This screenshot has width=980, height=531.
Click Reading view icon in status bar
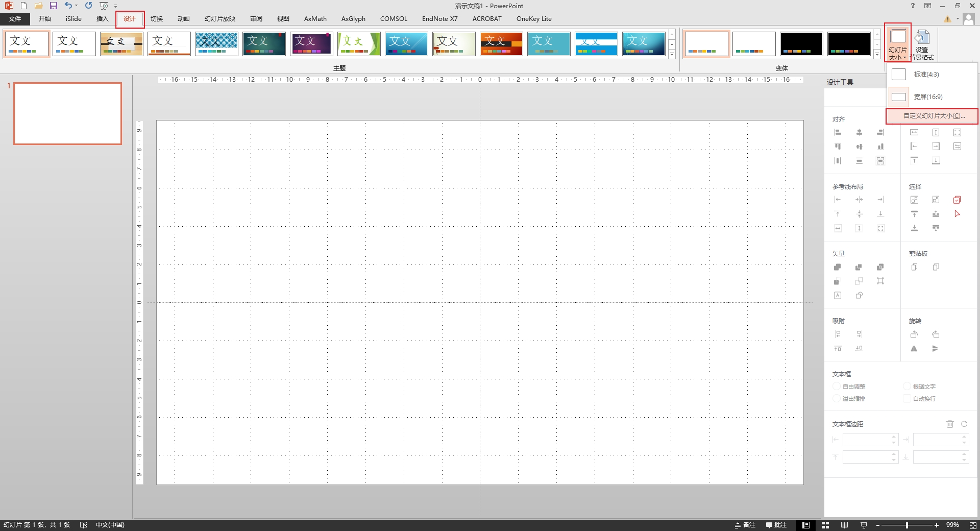coord(845,525)
